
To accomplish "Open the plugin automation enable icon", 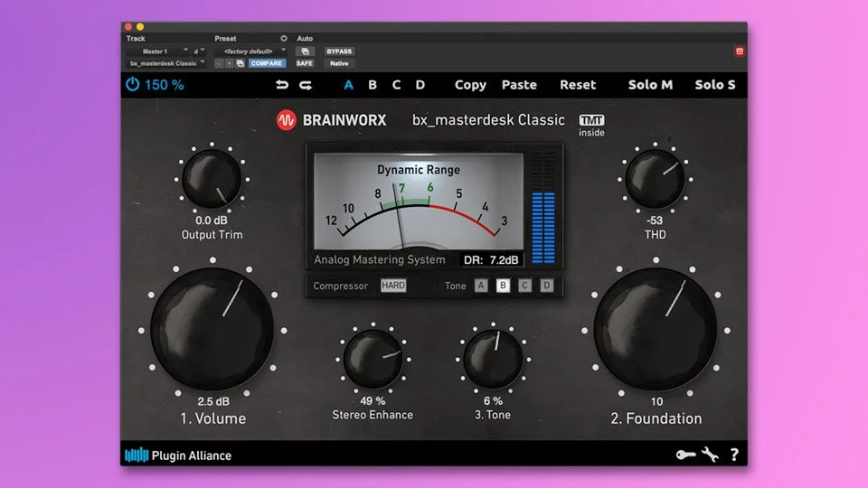I will (x=305, y=52).
